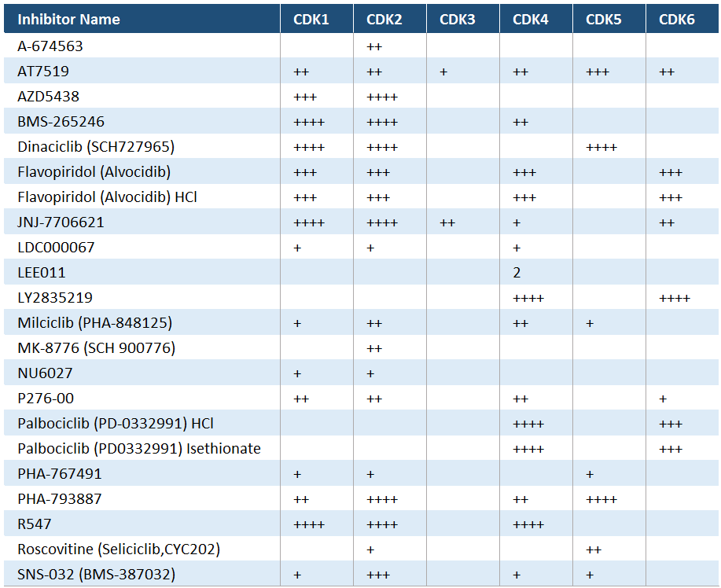This screenshot has height=588, width=721.
Task: Select Palbociclib (PD-0332991) HCl row name
Action: tap(116, 424)
